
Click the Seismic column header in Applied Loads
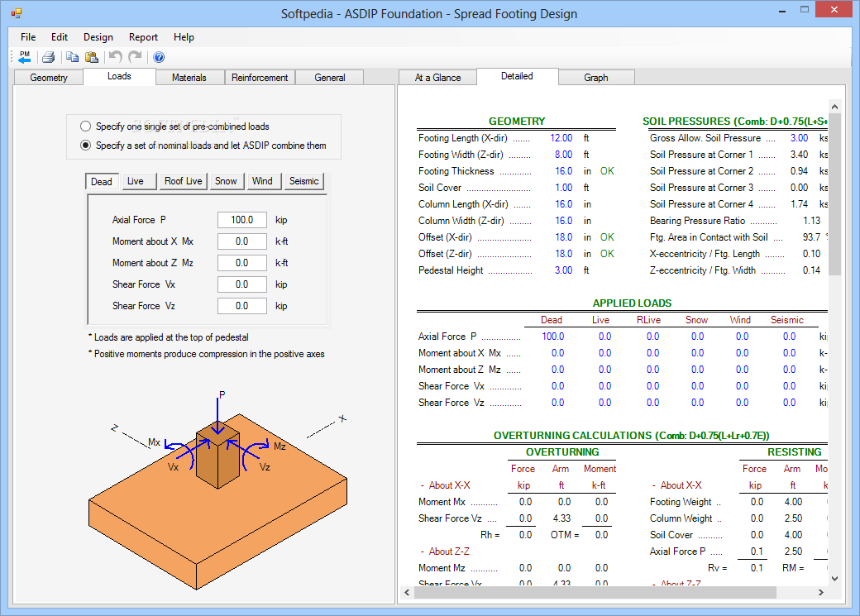click(786, 320)
